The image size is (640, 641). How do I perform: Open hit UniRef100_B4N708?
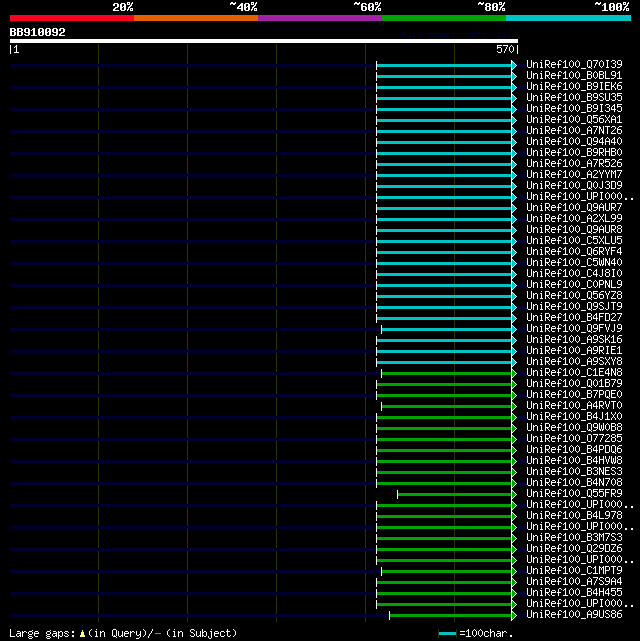pos(574,482)
